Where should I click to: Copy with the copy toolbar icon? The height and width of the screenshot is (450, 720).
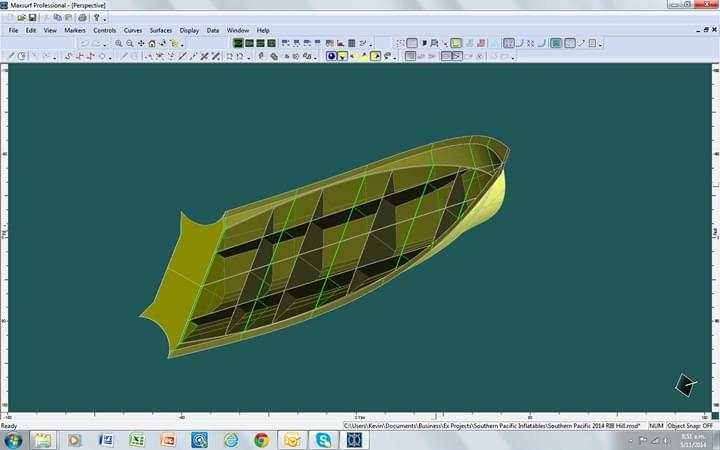click(x=57, y=17)
